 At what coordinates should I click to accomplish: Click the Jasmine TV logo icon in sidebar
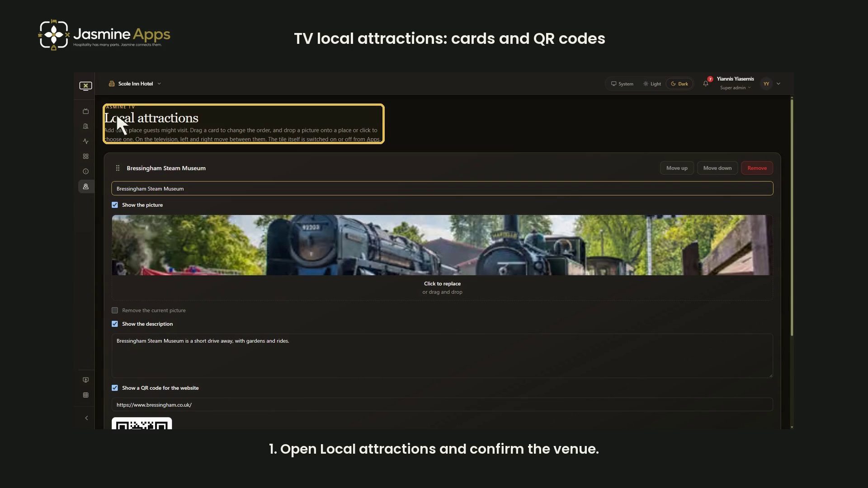[85, 86]
